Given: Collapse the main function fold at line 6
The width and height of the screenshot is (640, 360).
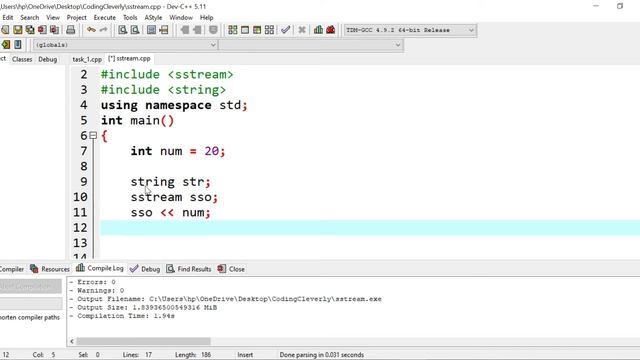Looking at the screenshot, I should [93, 136].
